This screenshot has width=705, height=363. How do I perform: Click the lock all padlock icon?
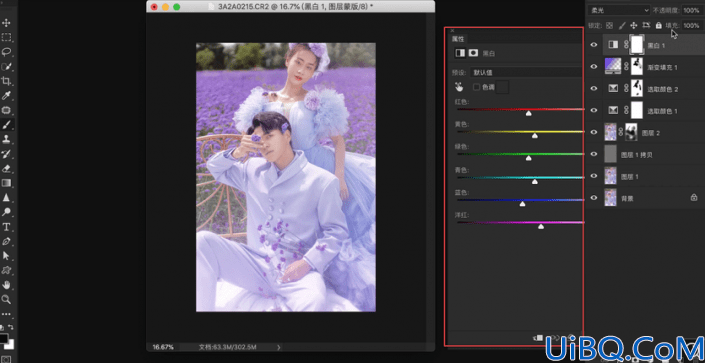(x=658, y=26)
